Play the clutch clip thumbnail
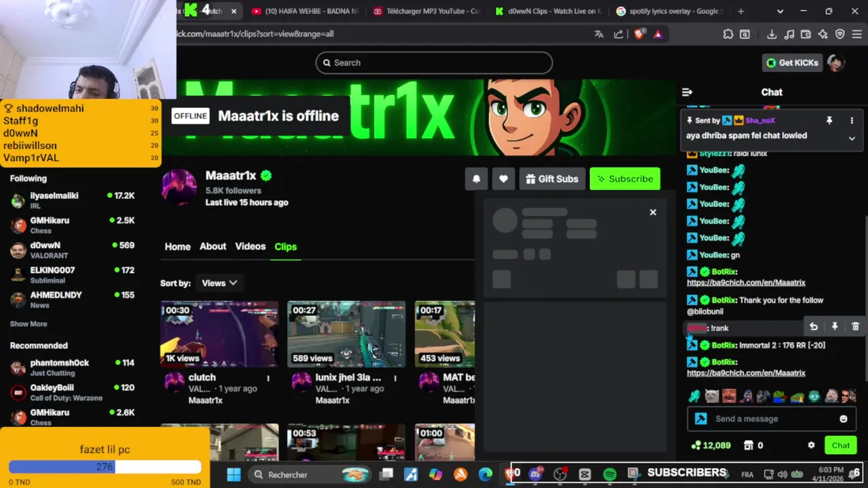The height and width of the screenshot is (488, 868). pyautogui.click(x=219, y=334)
